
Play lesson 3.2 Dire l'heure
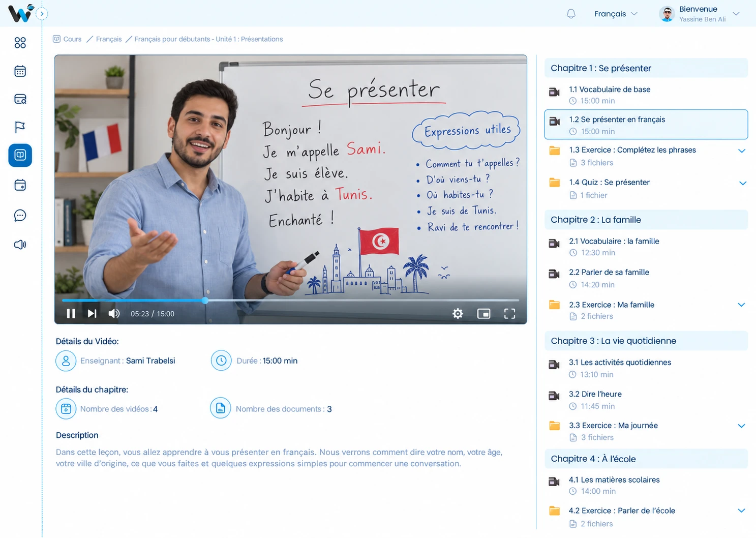[x=646, y=400]
